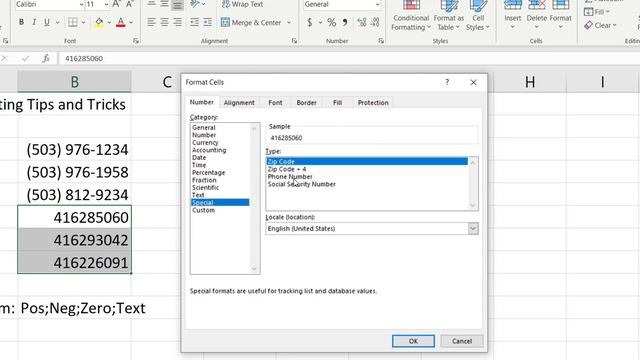The width and height of the screenshot is (640, 360).
Task: Click Cancel in Format Cells
Action: tap(462, 341)
